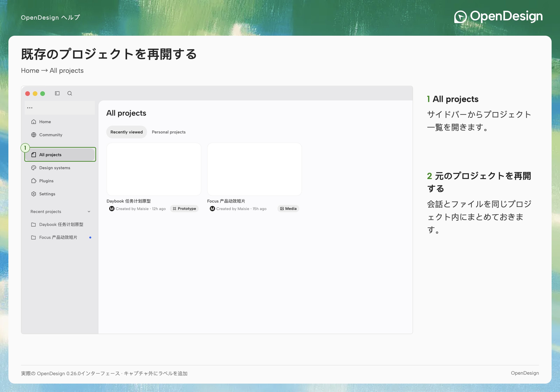Click the All projects file icon
Screen dimensions: 560x392
(x=34, y=155)
